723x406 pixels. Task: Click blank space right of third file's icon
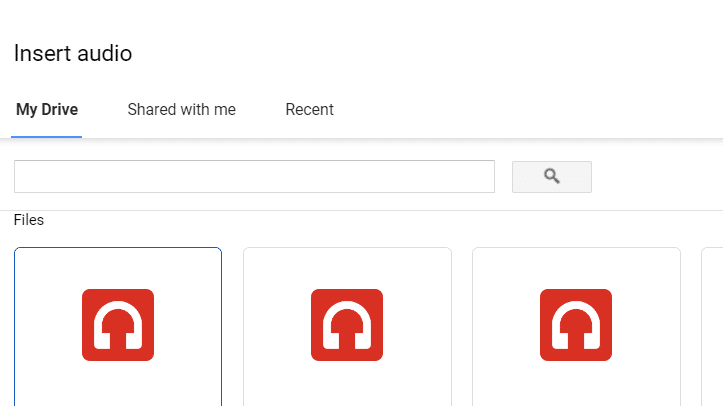pos(647,325)
